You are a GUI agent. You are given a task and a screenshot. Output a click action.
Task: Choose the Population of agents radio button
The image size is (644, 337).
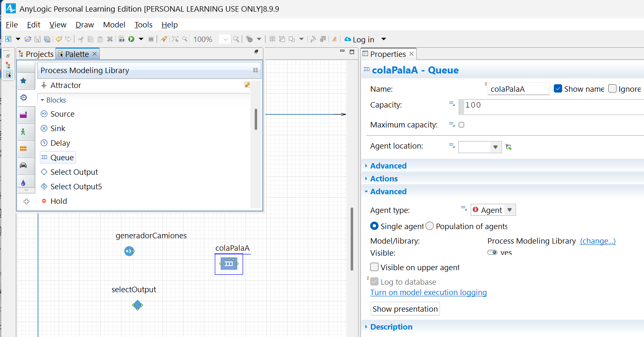click(430, 226)
